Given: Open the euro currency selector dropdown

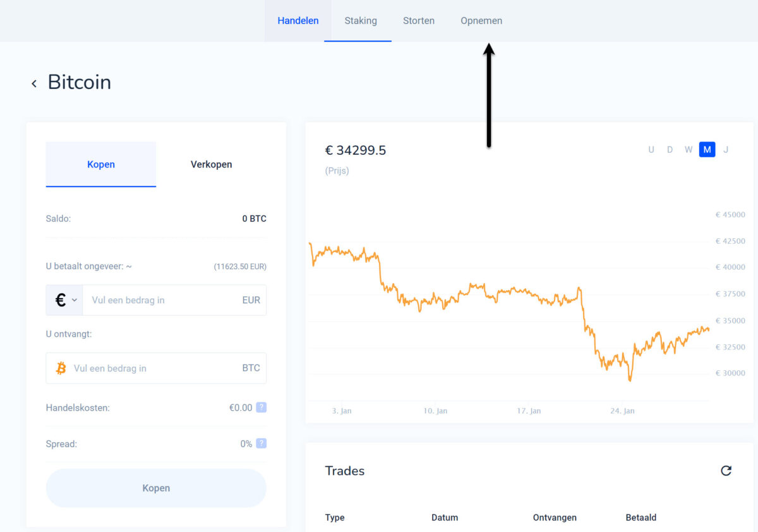Looking at the screenshot, I should tap(64, 300).
